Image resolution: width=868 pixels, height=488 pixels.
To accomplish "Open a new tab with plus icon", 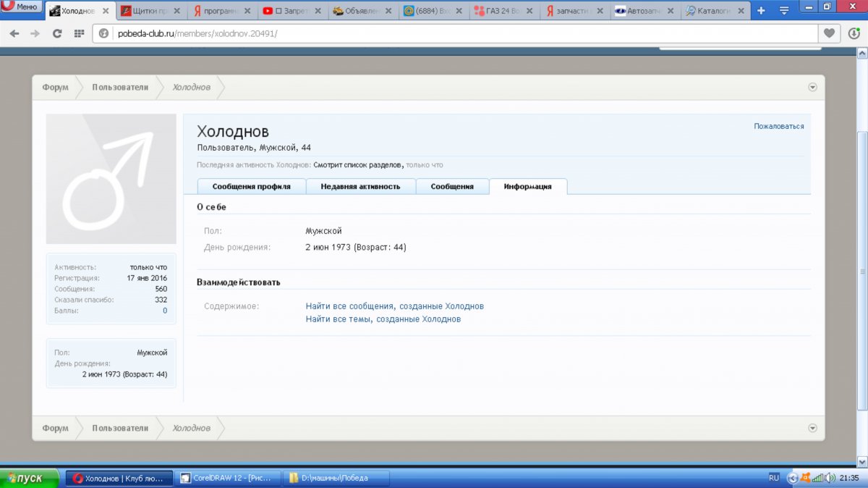I will pyautogui.click(x=761, y=11).
